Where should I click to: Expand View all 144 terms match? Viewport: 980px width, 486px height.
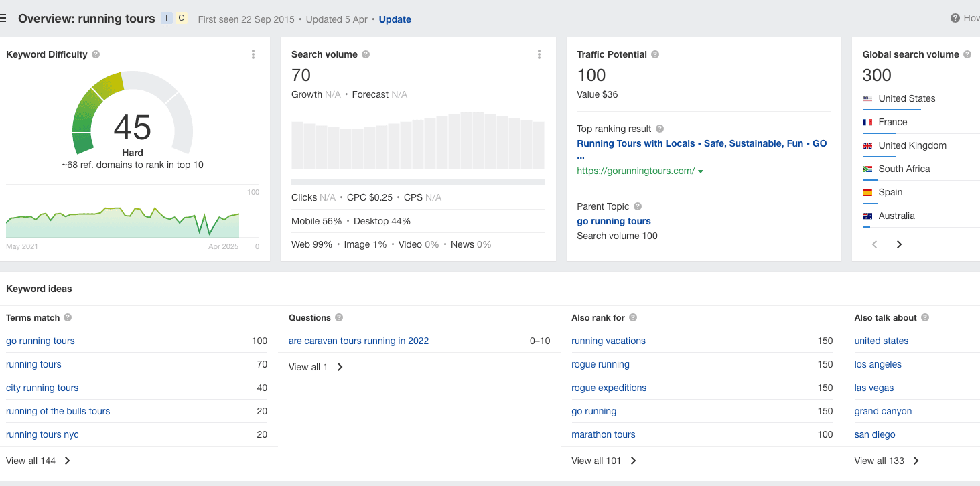38,461
